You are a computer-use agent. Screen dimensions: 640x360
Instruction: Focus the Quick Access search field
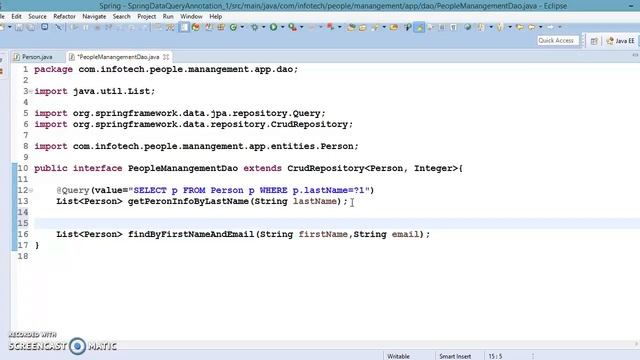[558, 40]
